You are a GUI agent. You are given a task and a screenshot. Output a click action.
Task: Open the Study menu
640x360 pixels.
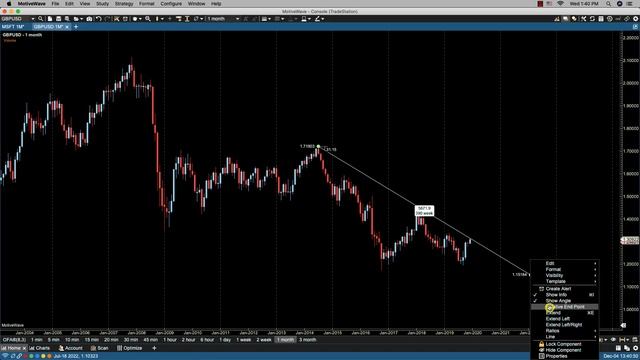click(102, 4)
